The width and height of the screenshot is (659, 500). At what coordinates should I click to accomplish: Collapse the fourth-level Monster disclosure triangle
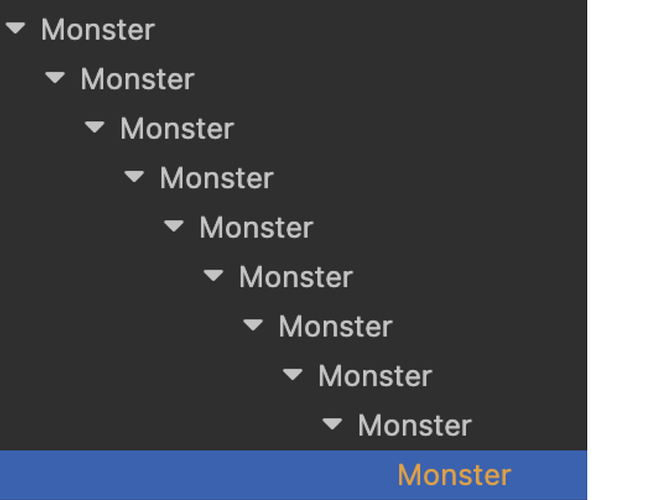pyautogui.click(x=134, y=177)
